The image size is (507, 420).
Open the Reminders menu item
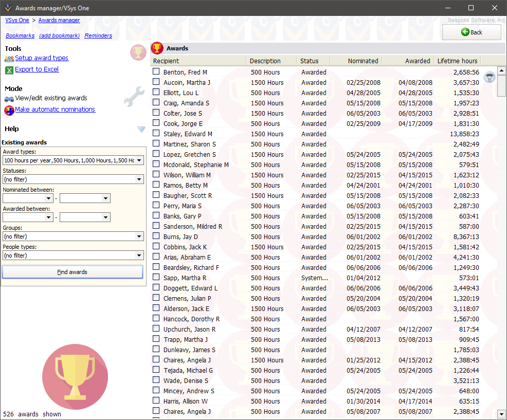coord(98,35)
